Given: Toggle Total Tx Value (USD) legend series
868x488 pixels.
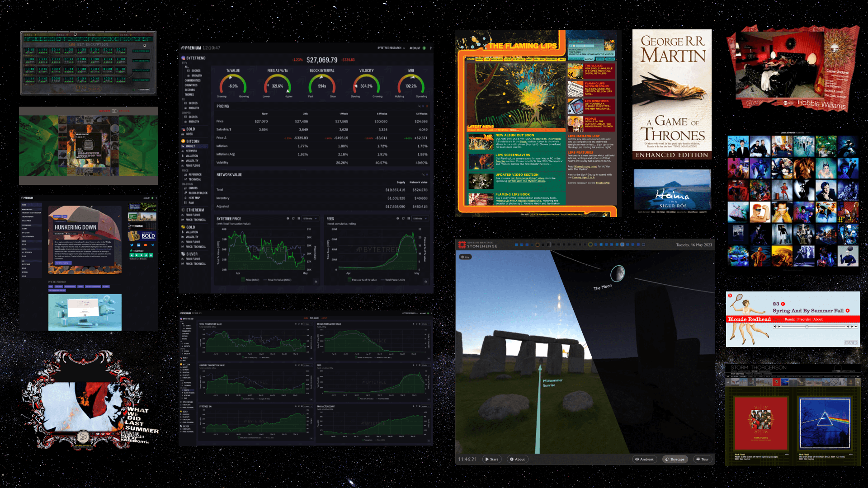Looking at the screenshot, I should click(x=278, y=280).
